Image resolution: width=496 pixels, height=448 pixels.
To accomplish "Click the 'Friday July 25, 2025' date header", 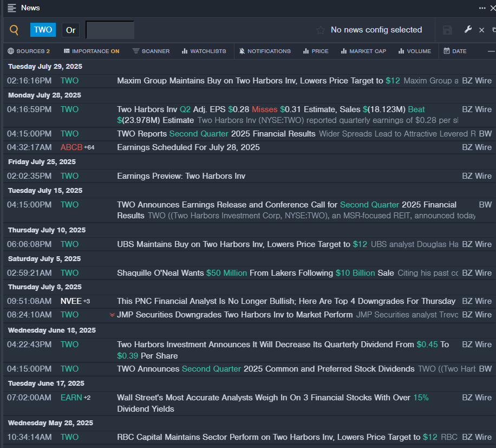I will (42, 161).
